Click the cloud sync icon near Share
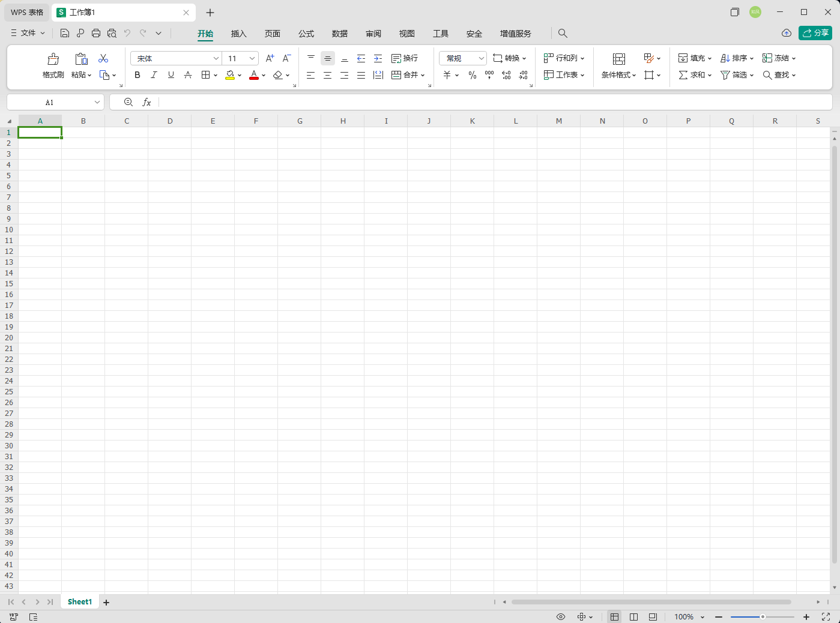This screenshot has width=840, height=623. (x=787, y=33)
